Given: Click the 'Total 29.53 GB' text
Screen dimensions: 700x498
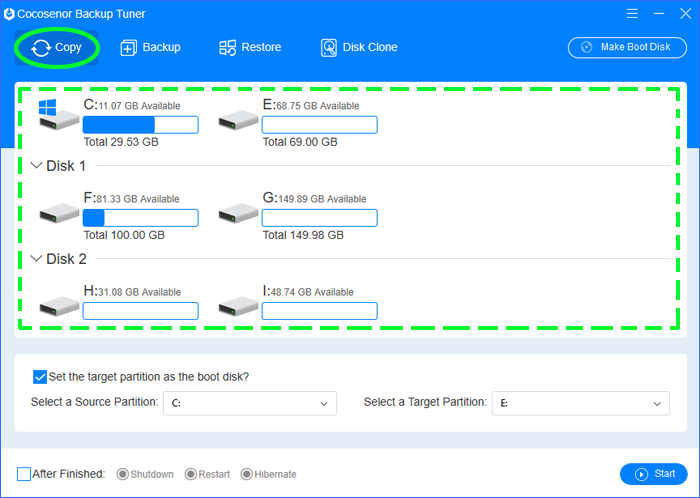Looking at the screenshot, I should click(121, 142).
